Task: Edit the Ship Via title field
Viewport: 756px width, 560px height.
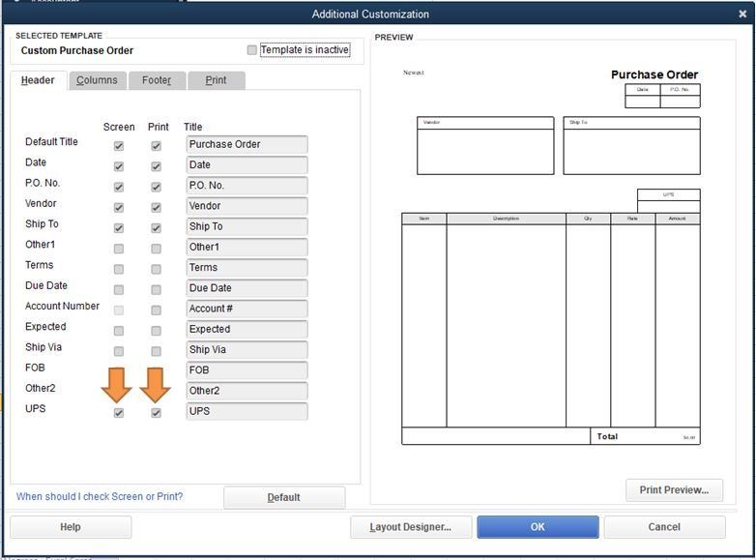Action: pos(247,350)
